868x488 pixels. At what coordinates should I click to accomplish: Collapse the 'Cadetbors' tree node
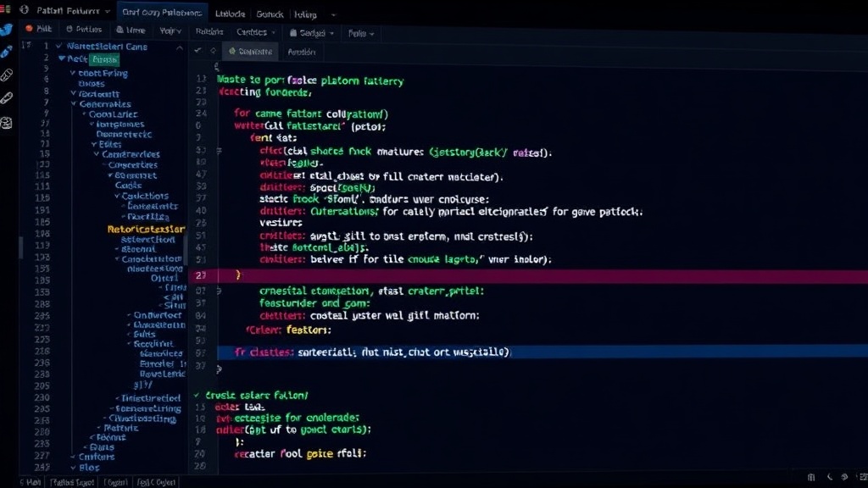[117, 196]
